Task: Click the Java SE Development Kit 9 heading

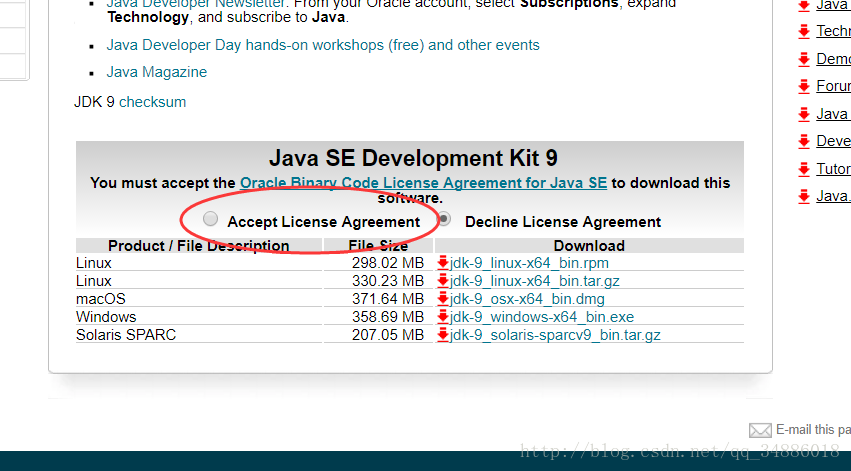Action: pos(413,158)
